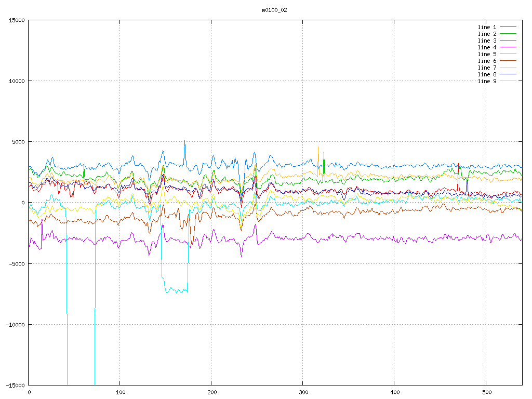Click the y-axis label 15000
This screenshot has height=399, width=532.
[x=17, y=20]
